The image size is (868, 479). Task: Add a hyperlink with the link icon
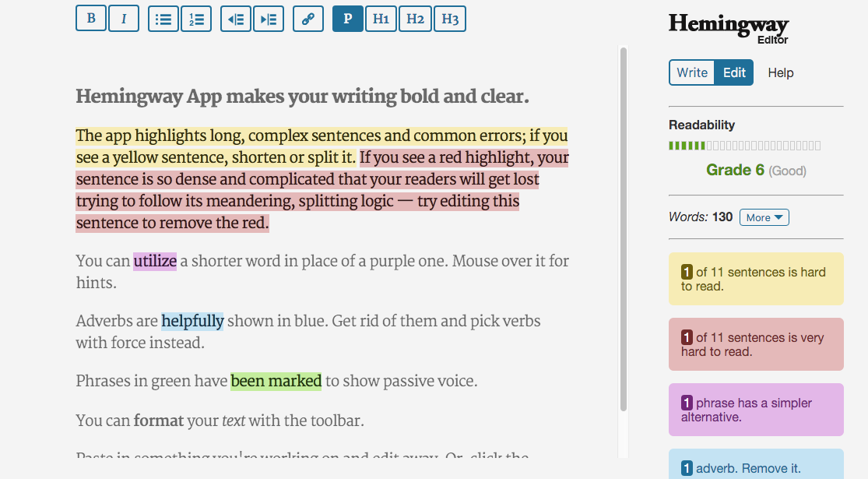click(308, 19)
